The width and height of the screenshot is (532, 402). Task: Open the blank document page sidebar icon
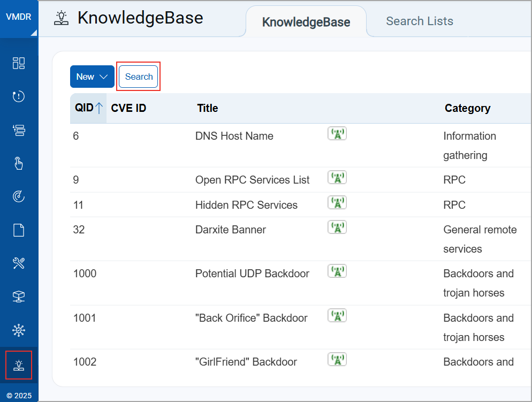19,230
